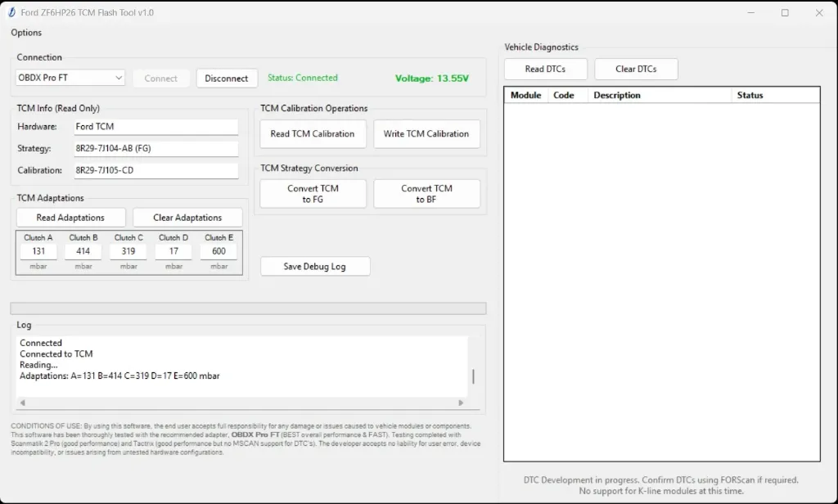
Task: Sort DTC table by Code column
Action: pyautogui.click(x=564, y=96)
